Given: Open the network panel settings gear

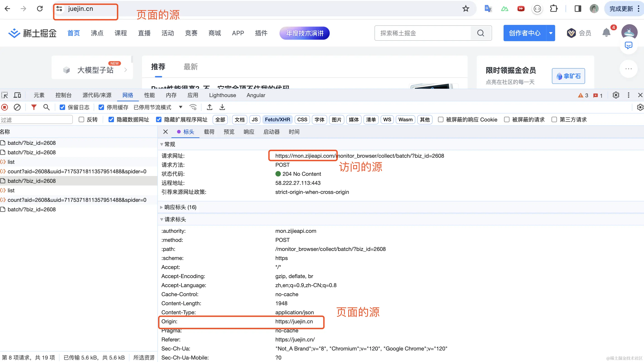Looking at the screenshot, I should click(x=640, y=107).
